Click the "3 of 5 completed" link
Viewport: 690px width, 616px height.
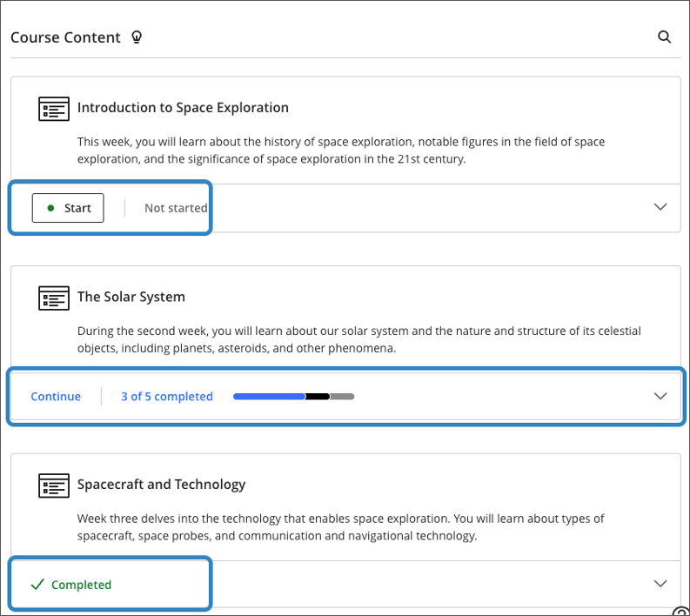click(166, 397)
